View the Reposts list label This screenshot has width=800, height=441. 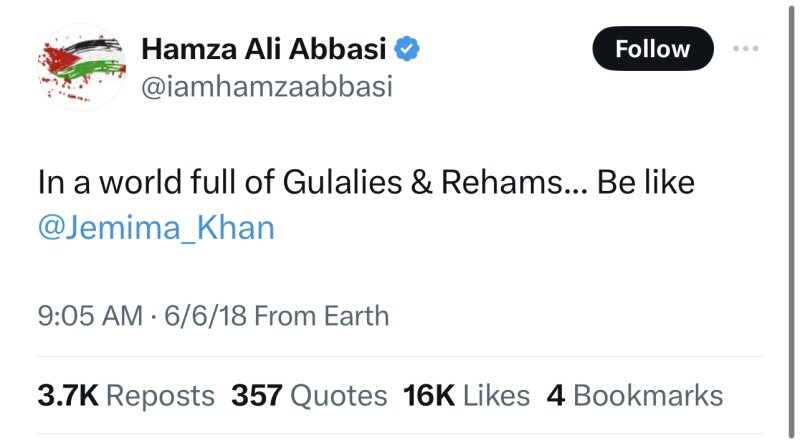(160, 395)
